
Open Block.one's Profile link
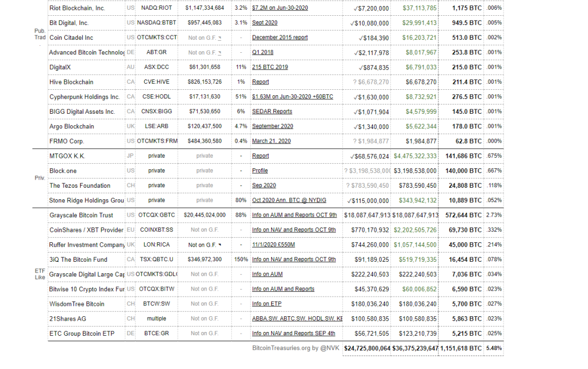coord(260,171)
